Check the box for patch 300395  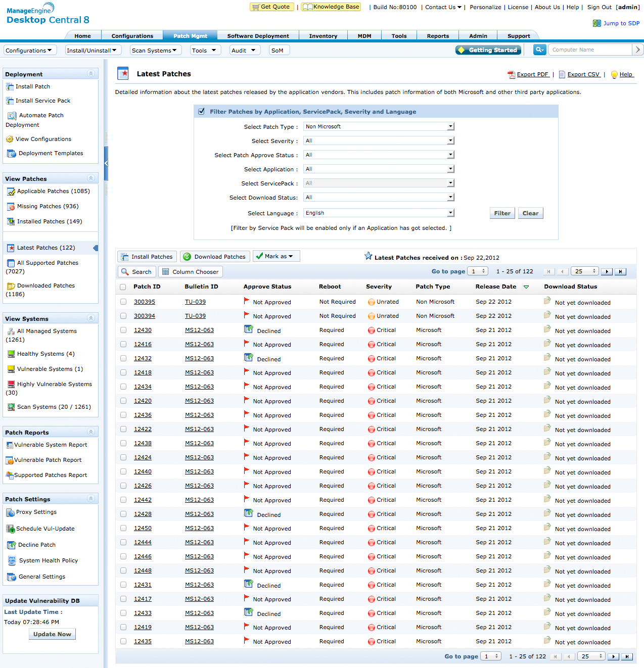[x=123, y=302]
